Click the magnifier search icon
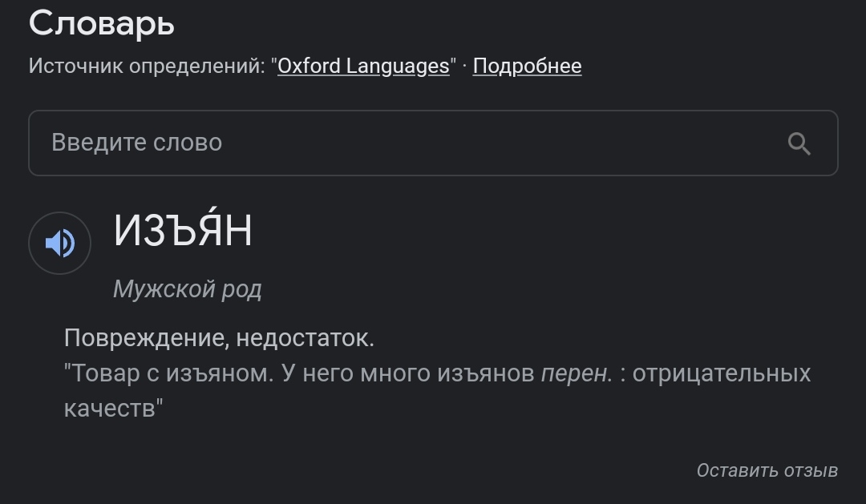 [x=799, y=143]
